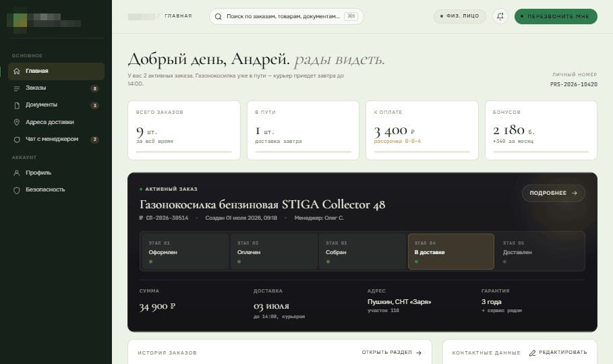Click the Физ. лицо account type pill

[459, 16]
